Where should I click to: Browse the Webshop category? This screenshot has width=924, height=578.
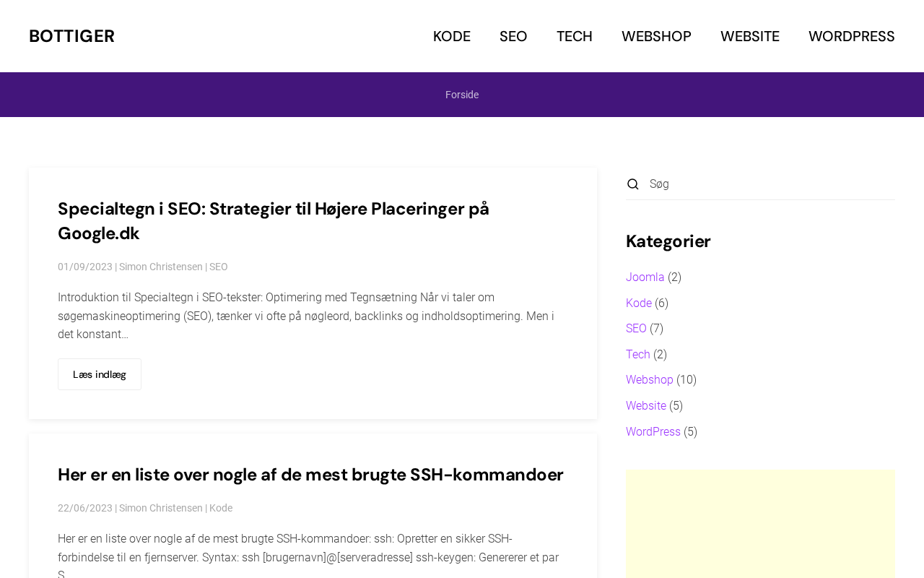650,380
